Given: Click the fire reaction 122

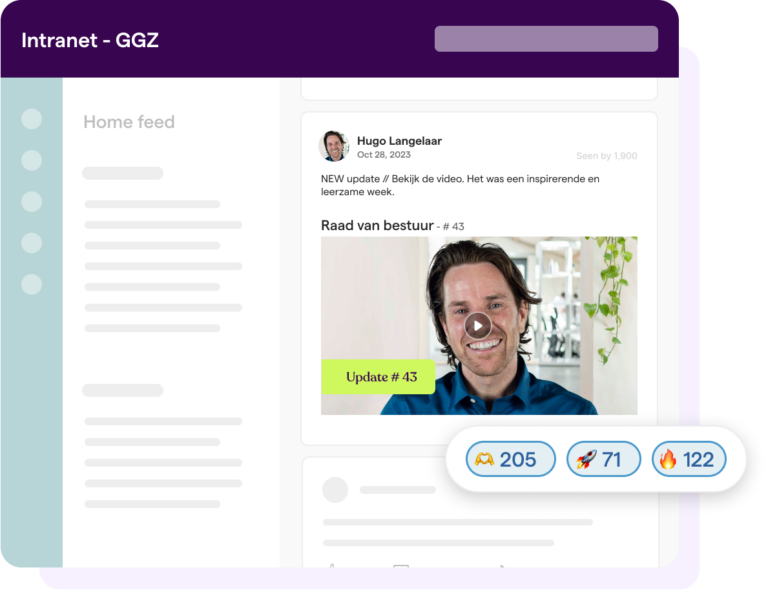Looking at the screenshot, I should coord(689,459).
